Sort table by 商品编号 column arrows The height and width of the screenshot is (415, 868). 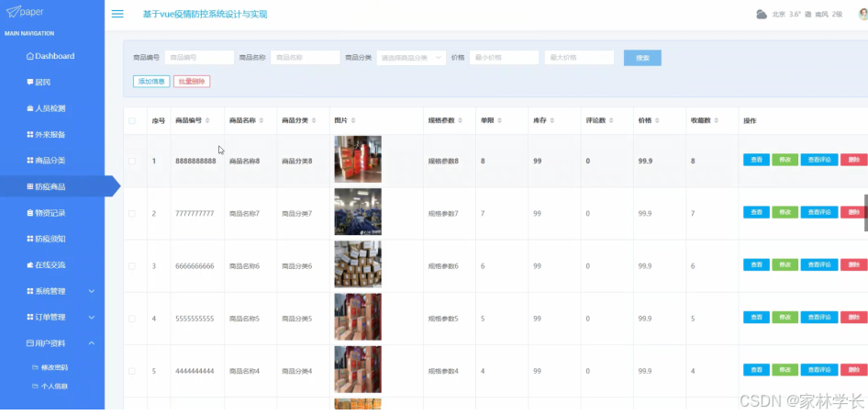[x=207, y=121]
